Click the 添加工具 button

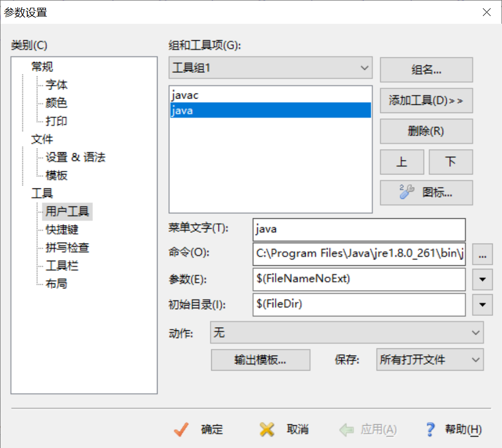426,100
